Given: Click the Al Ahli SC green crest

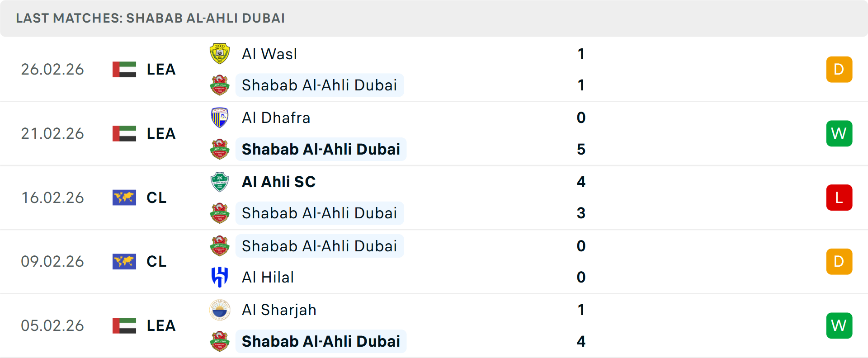Looking at the screenshot, I should 220,181.
